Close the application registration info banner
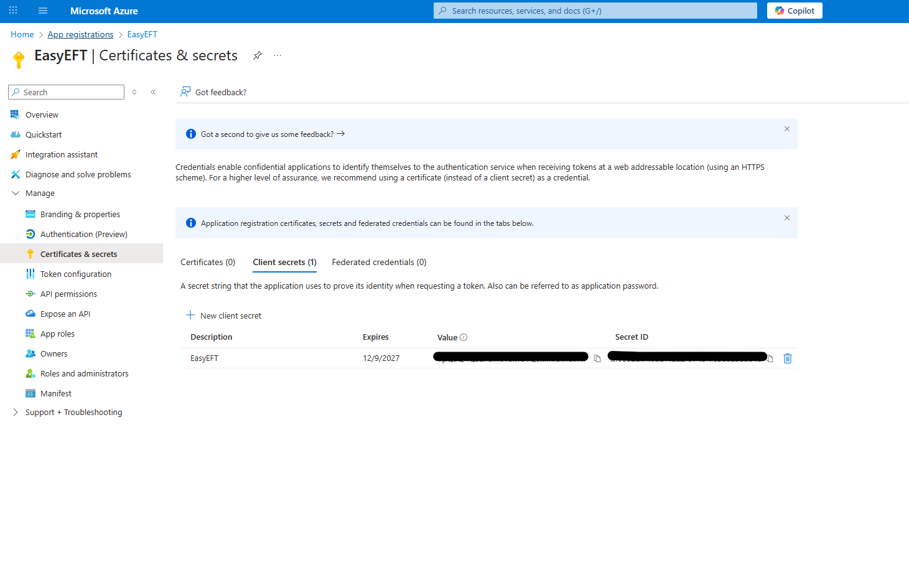The image size is (909, 588). [787, 218]
